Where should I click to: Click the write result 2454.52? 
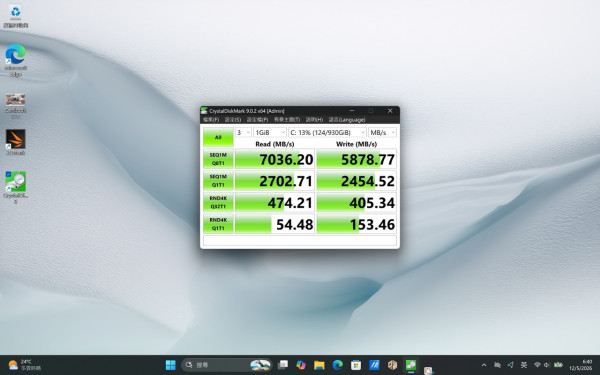356,181
